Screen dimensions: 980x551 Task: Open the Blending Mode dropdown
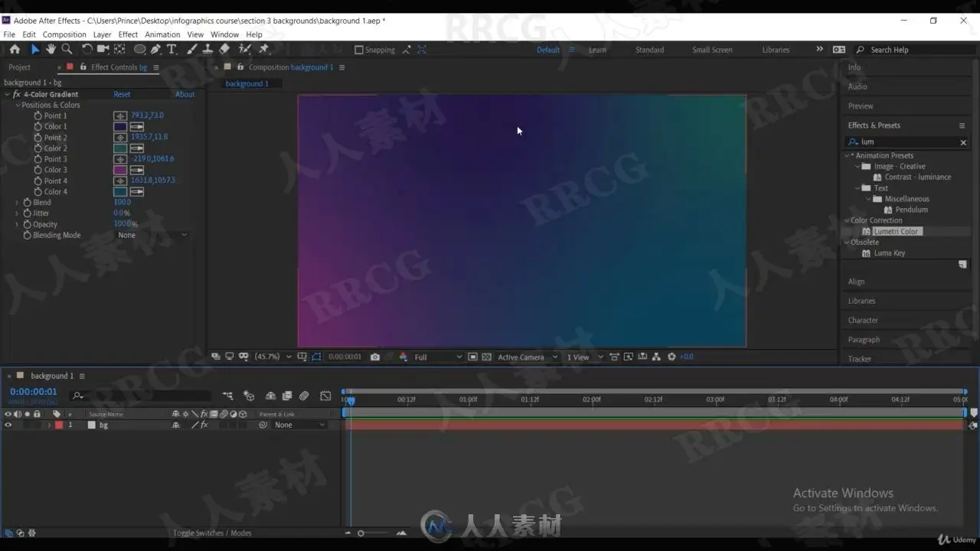point(152,235)
